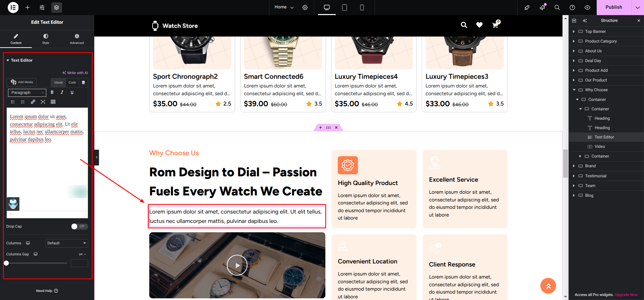Collapse the Text Editor section
This screenshot has height=300, width=644.
(x=19, y=60)
